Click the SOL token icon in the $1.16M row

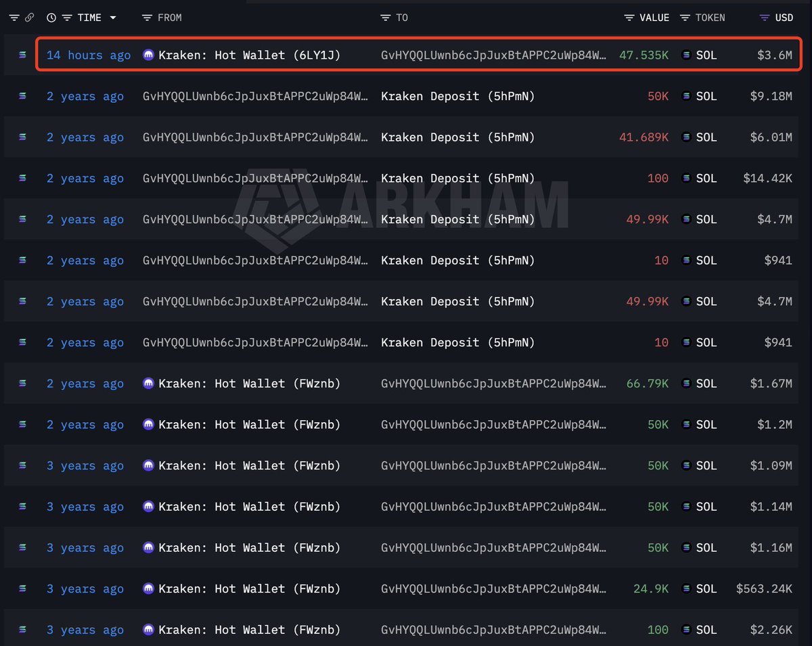(x=686, y=548)
